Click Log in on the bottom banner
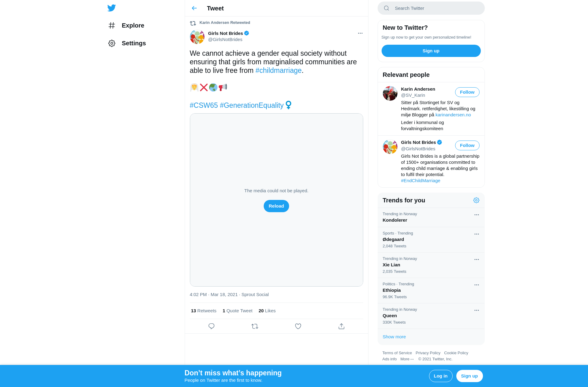 440,376
